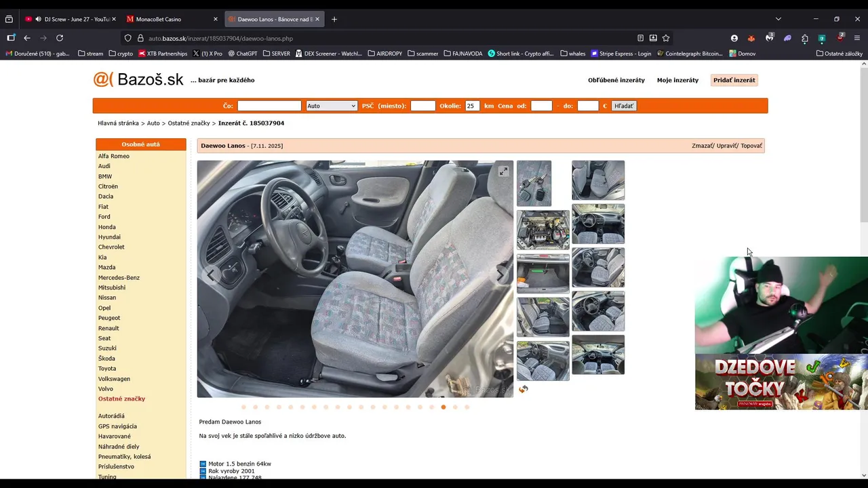Open Volkswagen category in sidebar

[x=114, y=379]
